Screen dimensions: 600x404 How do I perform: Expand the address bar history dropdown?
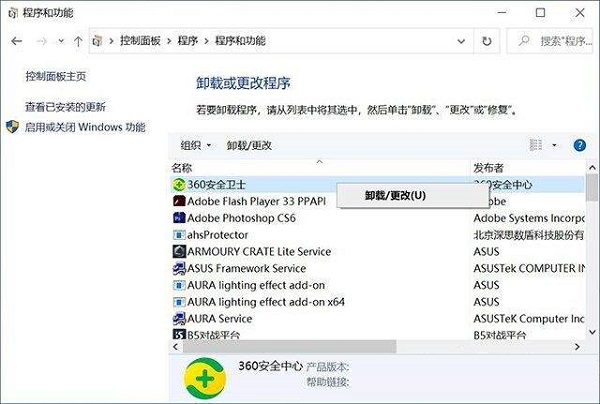461,41
